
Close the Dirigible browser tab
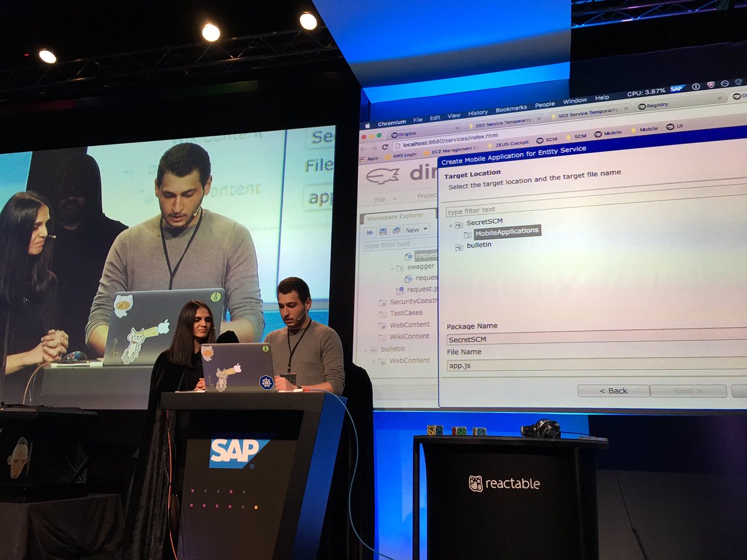point(457,129)
